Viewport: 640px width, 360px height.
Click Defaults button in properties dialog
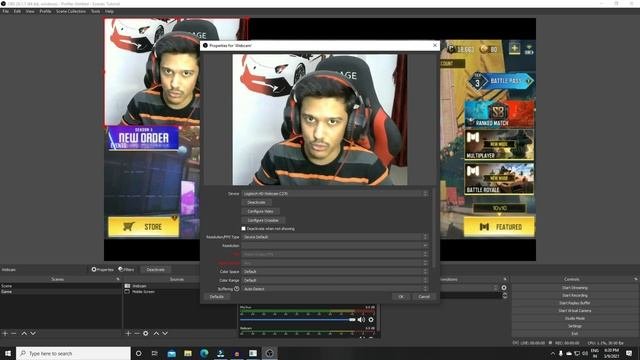coord(217,297)
